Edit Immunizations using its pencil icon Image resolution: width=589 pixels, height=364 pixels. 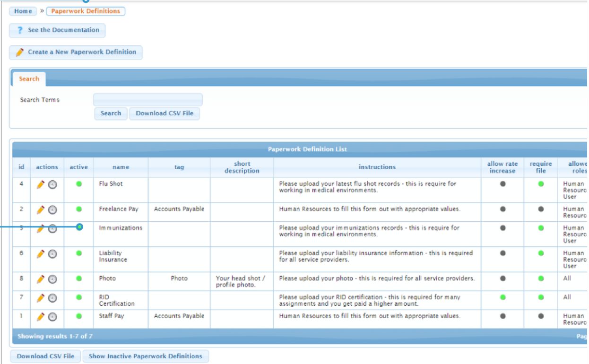point(41,228)
